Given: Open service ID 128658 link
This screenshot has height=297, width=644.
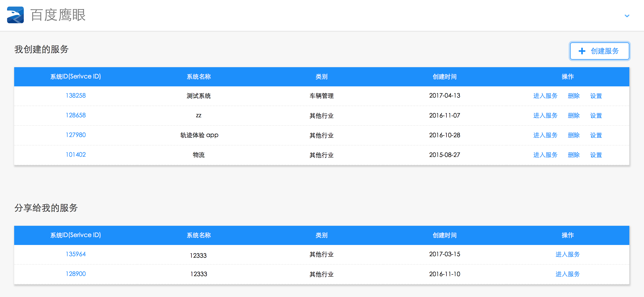Looking at the screenshot, I should 76,115.
